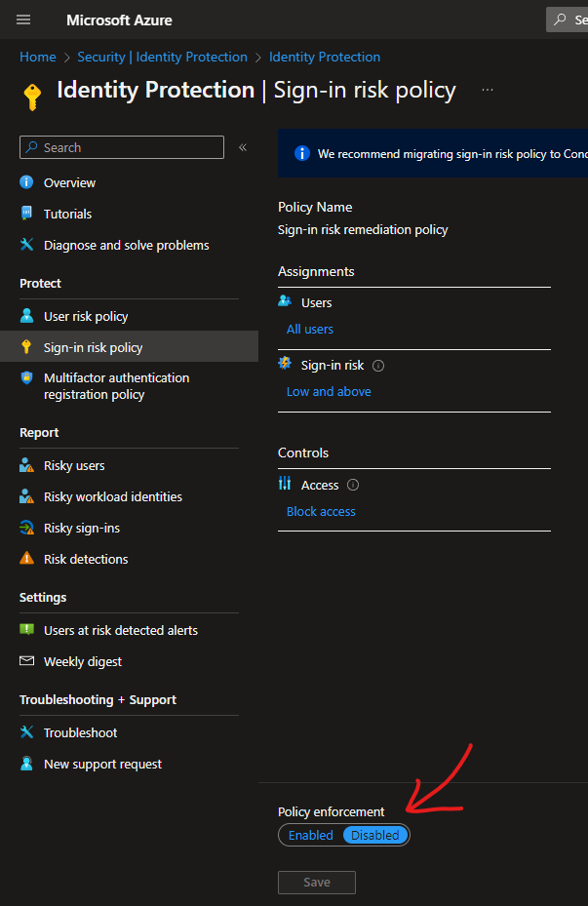Click the Troubleshoot wrench icon
The width and height of the screenshot is (588, 906).
[x=26, y=732]
